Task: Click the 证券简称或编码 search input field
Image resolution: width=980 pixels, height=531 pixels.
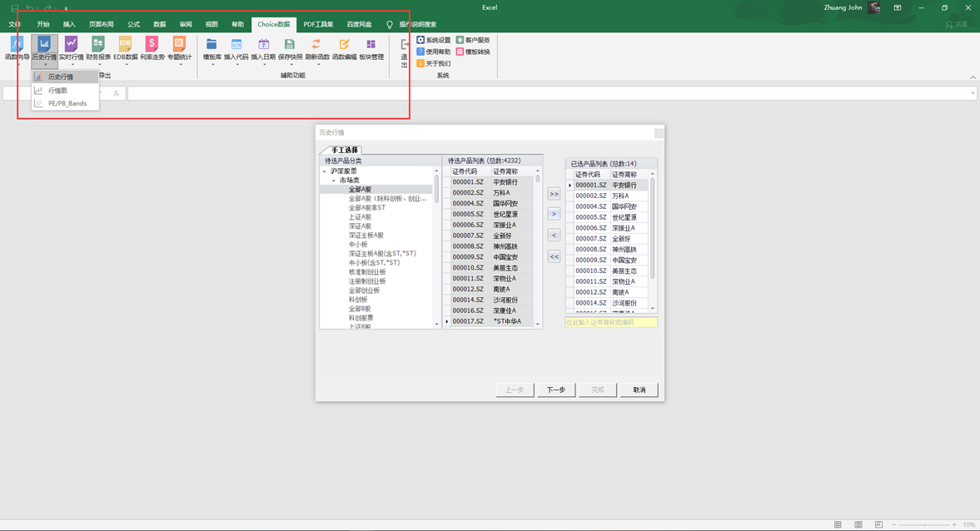Action: tap(610, 322)
